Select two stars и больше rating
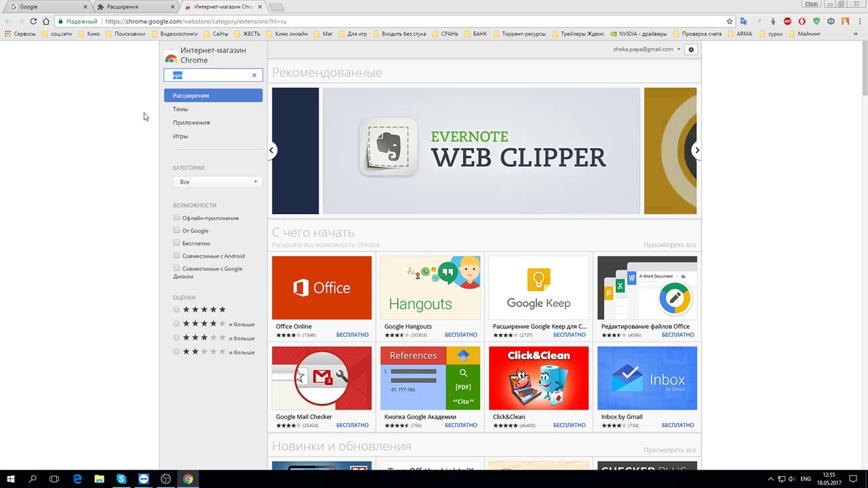This screenshot has width=868, height=488. tap(176, 352)
